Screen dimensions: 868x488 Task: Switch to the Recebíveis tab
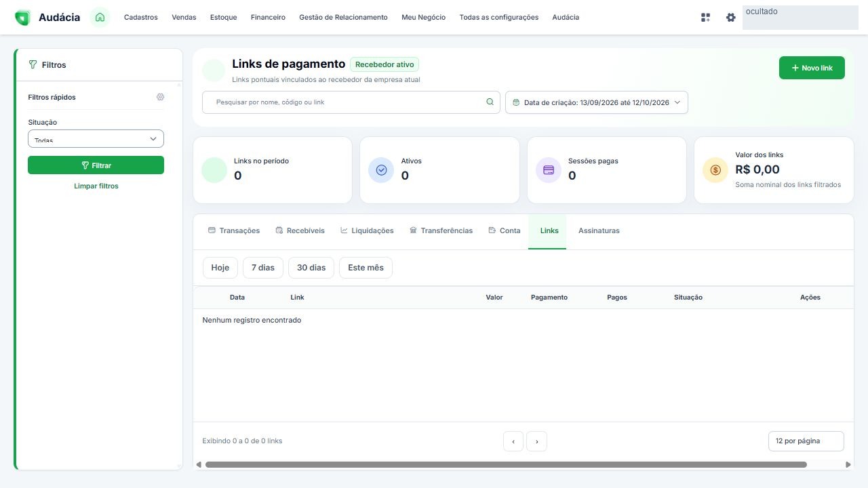(300, 231)
